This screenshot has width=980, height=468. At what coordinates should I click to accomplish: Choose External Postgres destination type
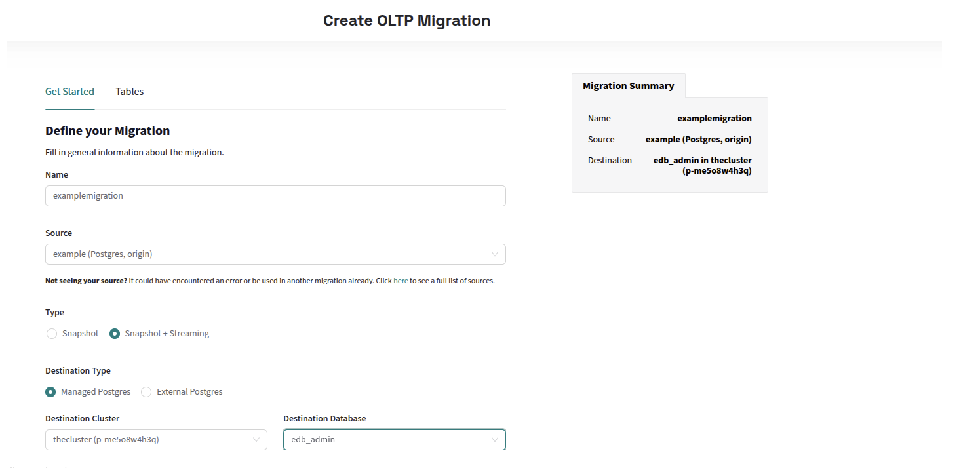point(146,391)
